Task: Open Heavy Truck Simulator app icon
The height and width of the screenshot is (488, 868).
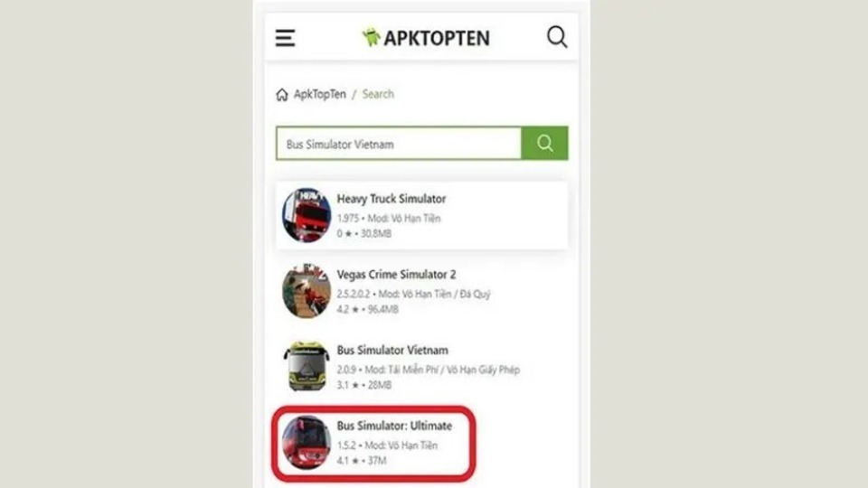Action: coord(307,215)
